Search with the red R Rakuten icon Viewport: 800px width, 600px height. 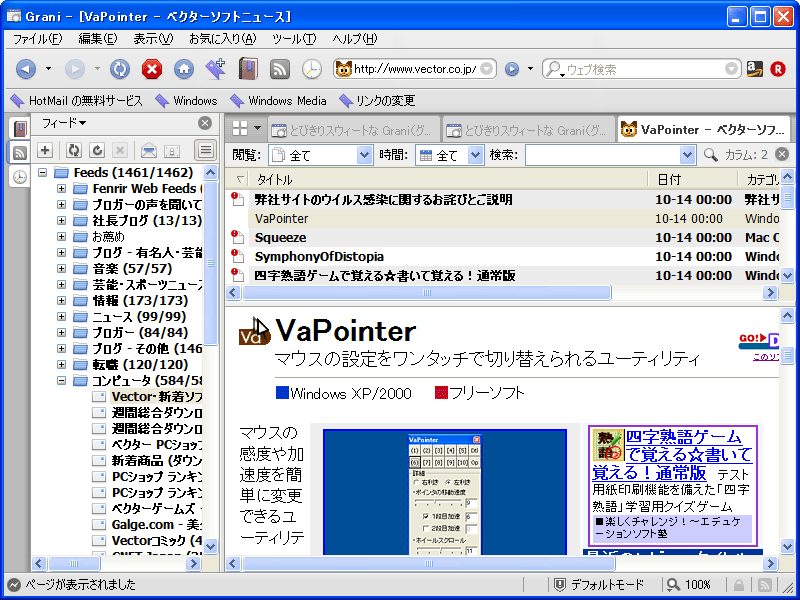(778, 69)
